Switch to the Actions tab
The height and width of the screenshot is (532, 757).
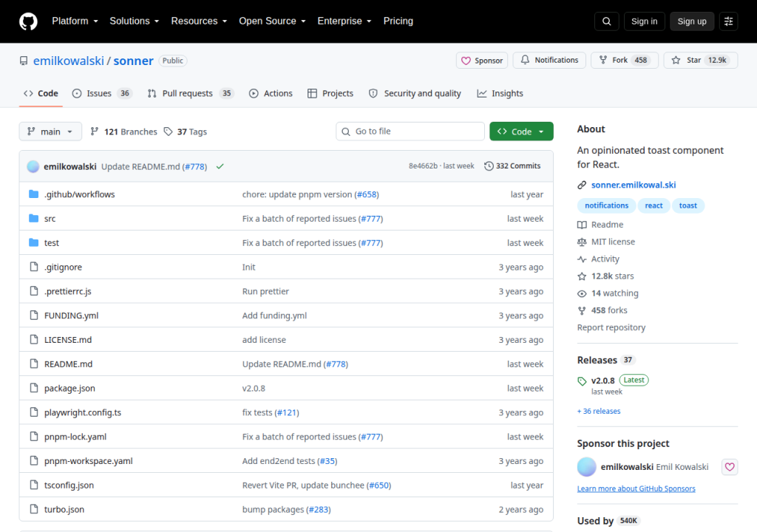point(271,94)
